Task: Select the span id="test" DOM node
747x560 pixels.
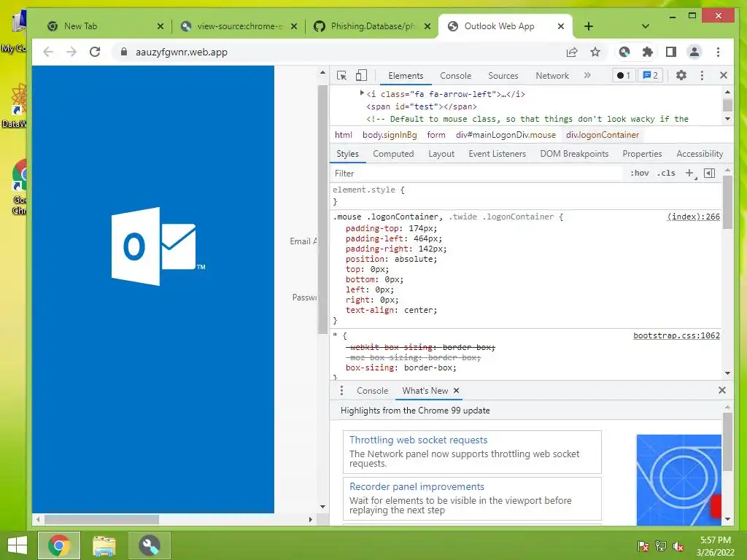Action: coord(421,106)
